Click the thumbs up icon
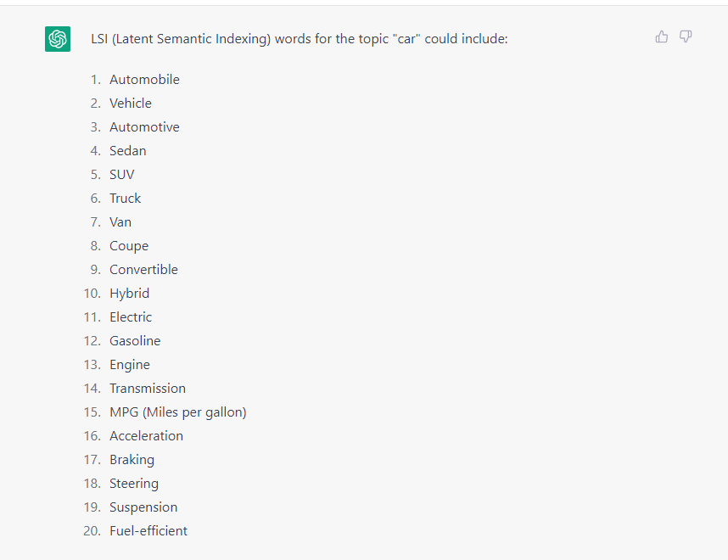Viewport: 728px width, 560px height. tap(662, 36)
